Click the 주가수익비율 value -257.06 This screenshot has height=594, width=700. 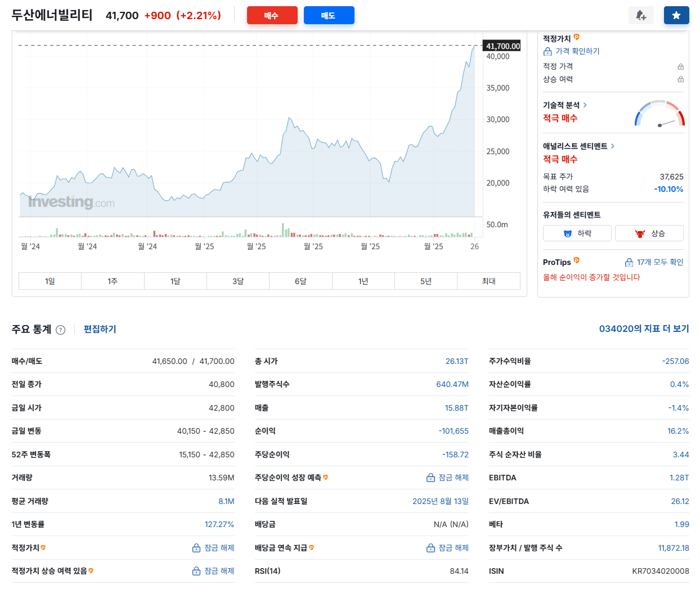pos(675,361)
